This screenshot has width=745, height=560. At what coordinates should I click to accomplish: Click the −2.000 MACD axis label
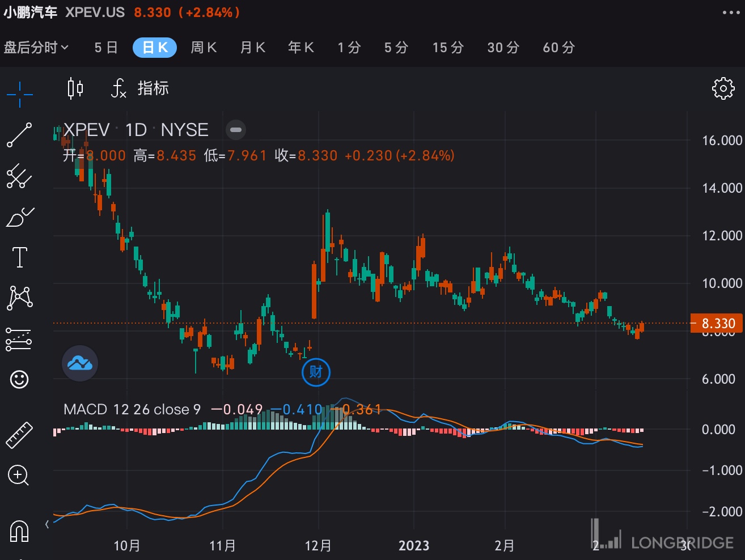tap(722, 512)
